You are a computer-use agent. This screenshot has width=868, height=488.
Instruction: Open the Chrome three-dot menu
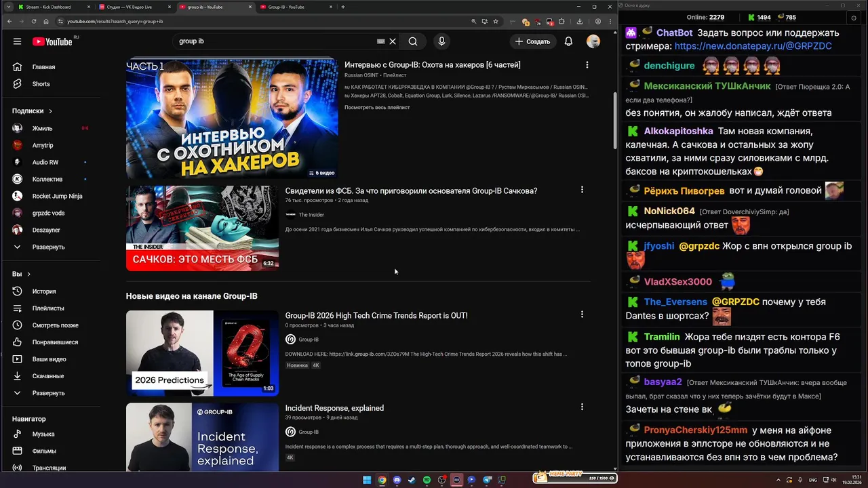(609, 21)
